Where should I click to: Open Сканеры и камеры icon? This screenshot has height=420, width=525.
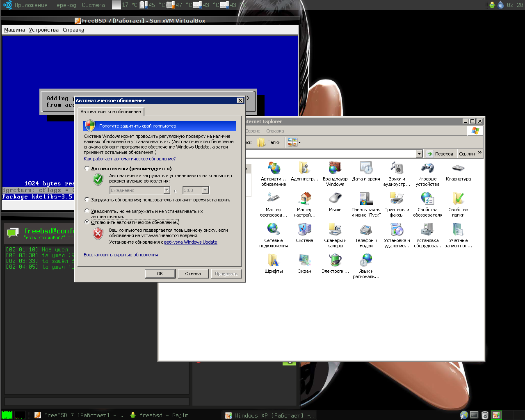point(335,235)
